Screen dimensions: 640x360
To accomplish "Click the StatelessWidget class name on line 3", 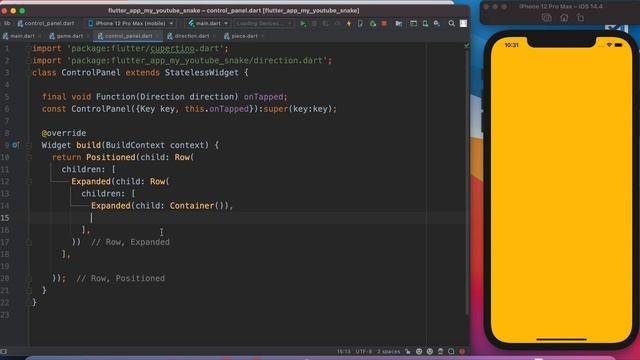I will point(202,73).
